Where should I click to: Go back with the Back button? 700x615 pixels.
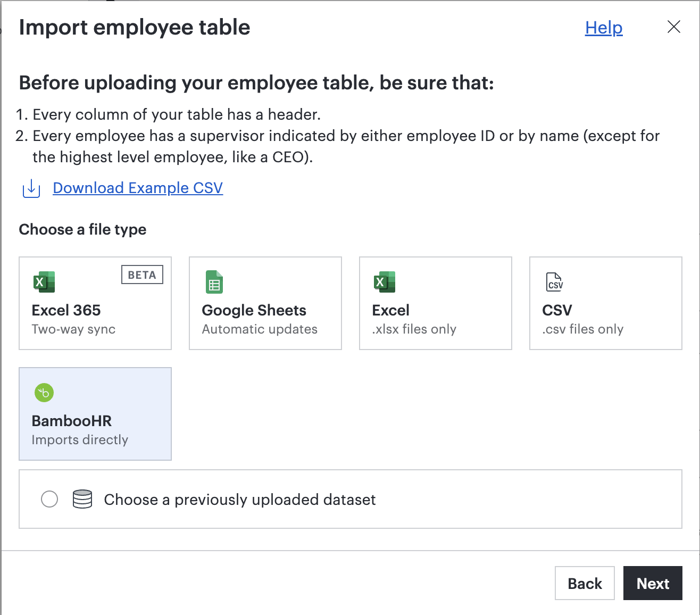[x=585, y=583]
